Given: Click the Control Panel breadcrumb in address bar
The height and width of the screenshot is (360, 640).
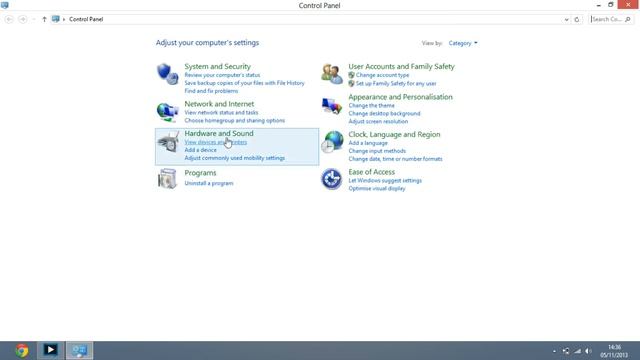Looking at the screenshot, I should coord(86,19).
